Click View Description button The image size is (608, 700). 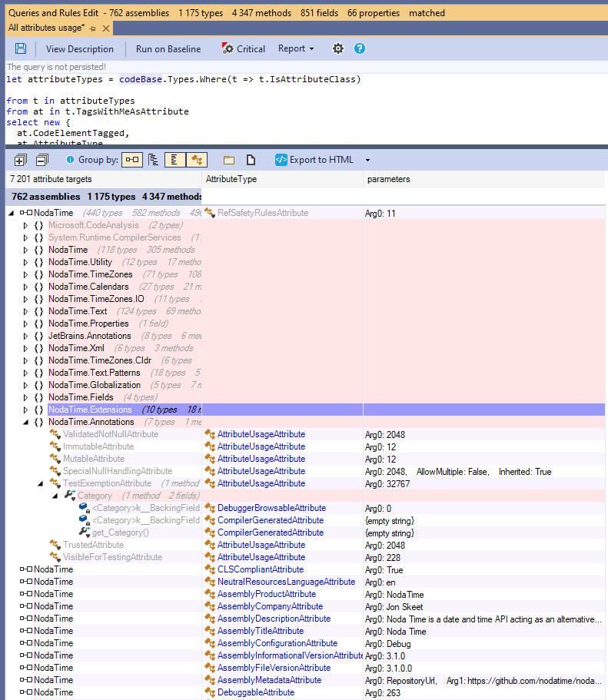[x=80, y=49]
